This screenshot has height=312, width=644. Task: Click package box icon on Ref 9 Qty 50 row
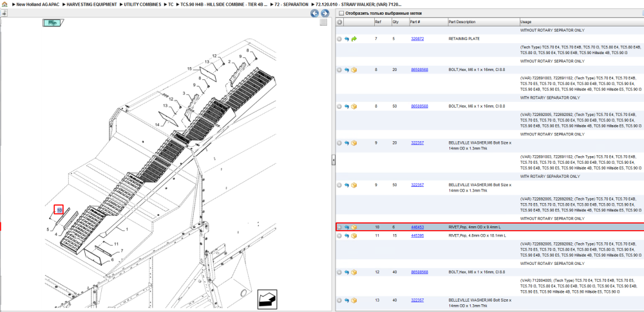(354, 185)
